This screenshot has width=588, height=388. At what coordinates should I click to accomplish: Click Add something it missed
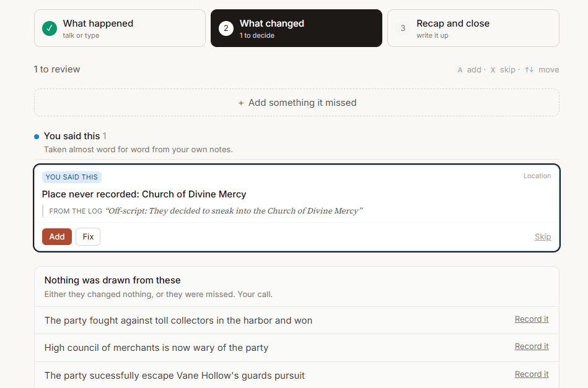297,103
